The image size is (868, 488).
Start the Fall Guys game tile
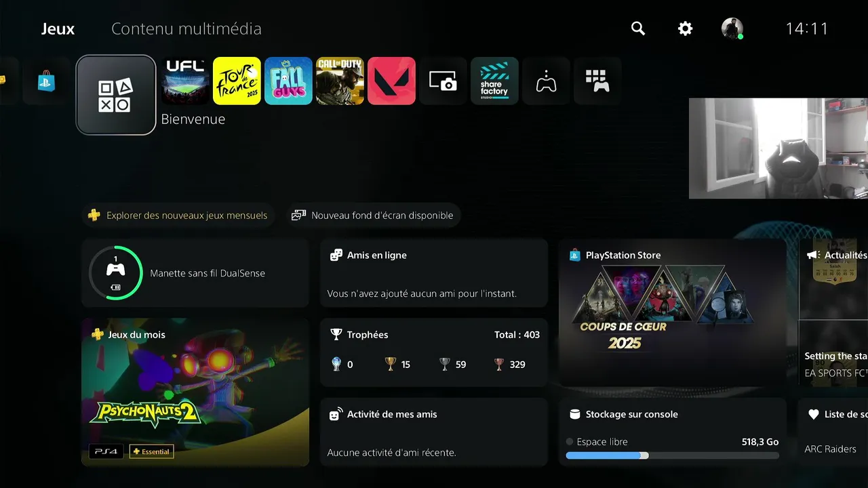pyautogui.click(x=288, y=81)
